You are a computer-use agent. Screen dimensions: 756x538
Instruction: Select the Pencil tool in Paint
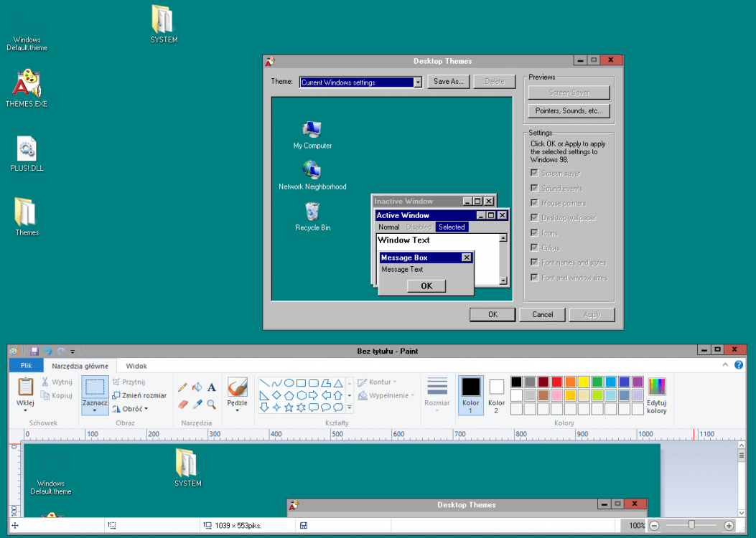pyautogui.click(x=183, y=387)
